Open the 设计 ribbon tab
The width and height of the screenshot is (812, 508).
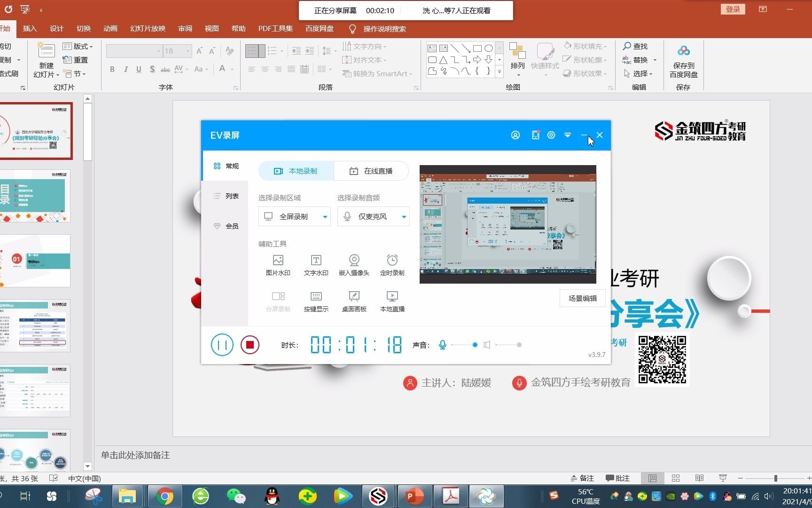(56, 29)
